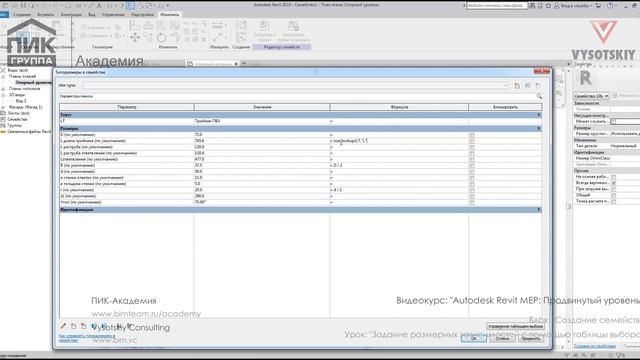Select the 'Опорный уровень' tree item
The width and height of the screenshot is (640, 360).
tap(33, 82)
